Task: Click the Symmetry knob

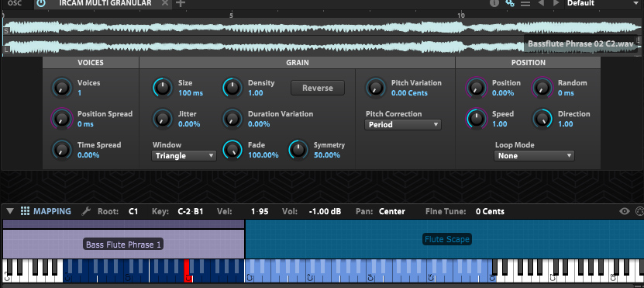Action: tap(298, 150)
